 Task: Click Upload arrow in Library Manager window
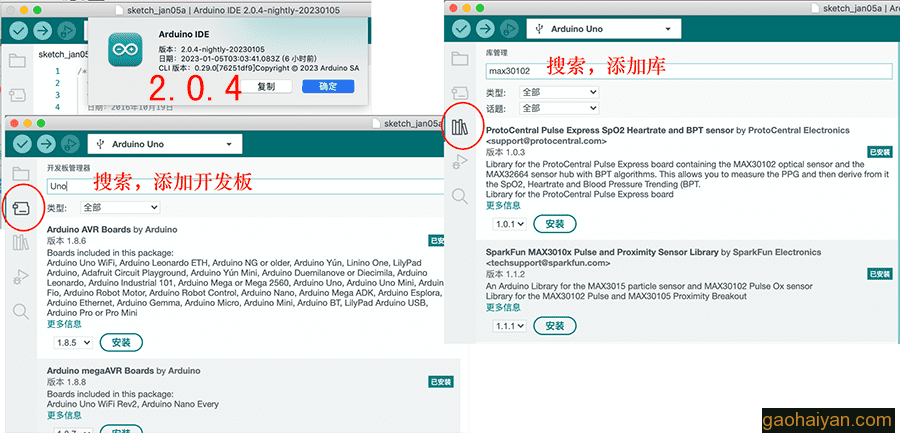click(x=485, y=29)
